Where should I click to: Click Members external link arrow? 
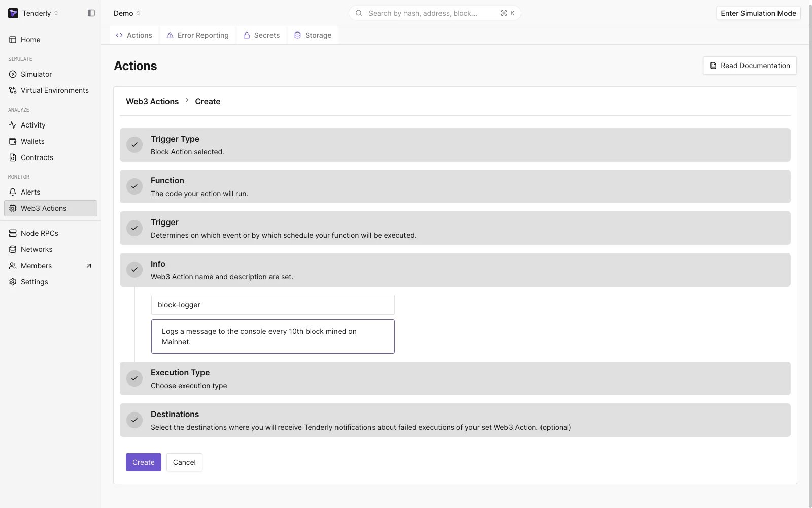(89, 266)
